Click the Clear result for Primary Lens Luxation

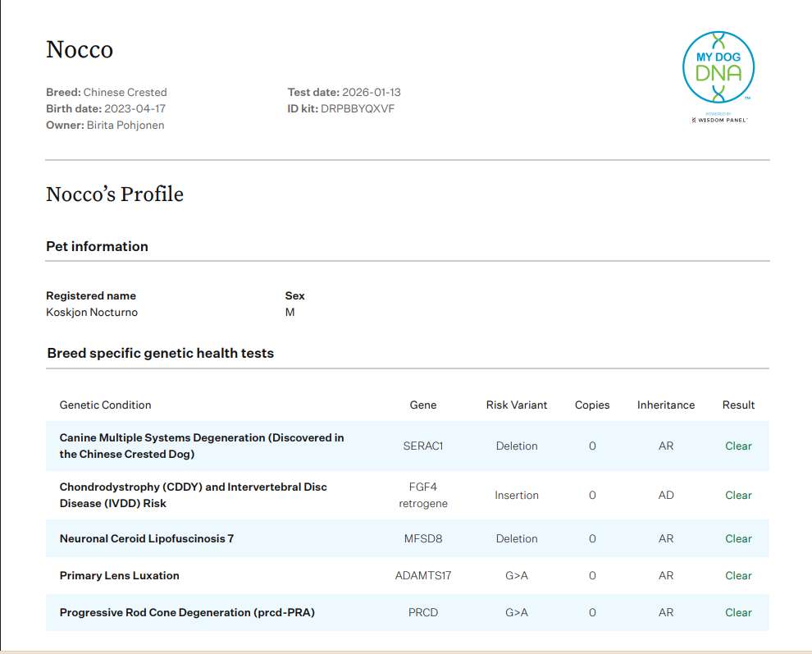tap(738, 575)
